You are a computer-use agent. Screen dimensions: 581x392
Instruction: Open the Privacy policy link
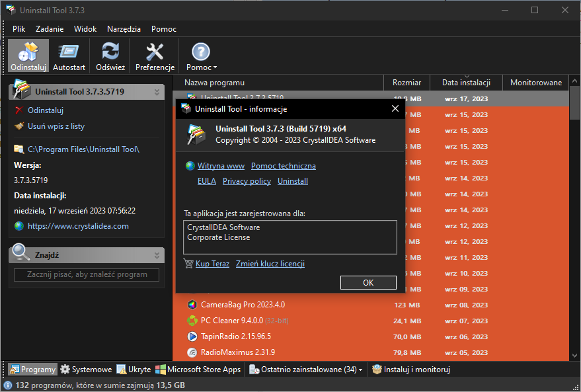pos(247,181)
